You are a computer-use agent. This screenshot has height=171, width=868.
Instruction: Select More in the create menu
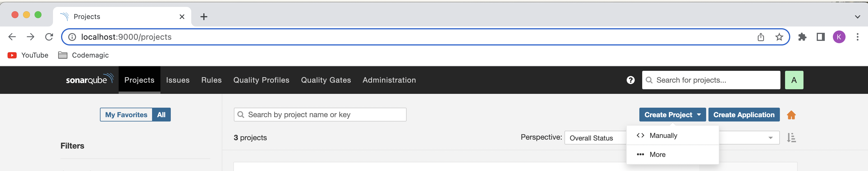tap(657, 155)
